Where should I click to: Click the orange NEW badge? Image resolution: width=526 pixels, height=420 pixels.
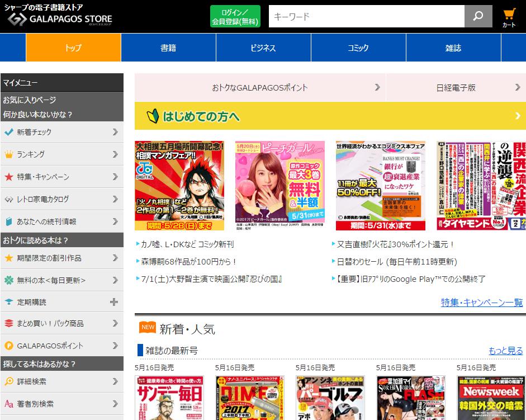[148, 327]
